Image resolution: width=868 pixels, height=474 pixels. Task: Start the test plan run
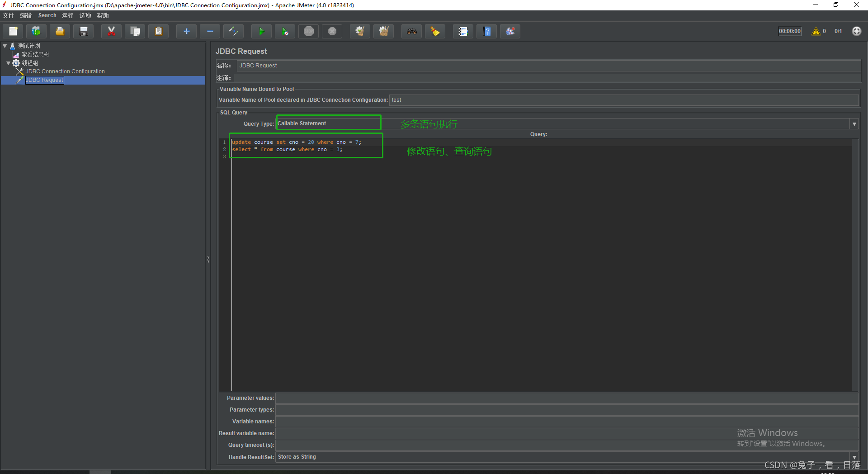coord(261,31)
